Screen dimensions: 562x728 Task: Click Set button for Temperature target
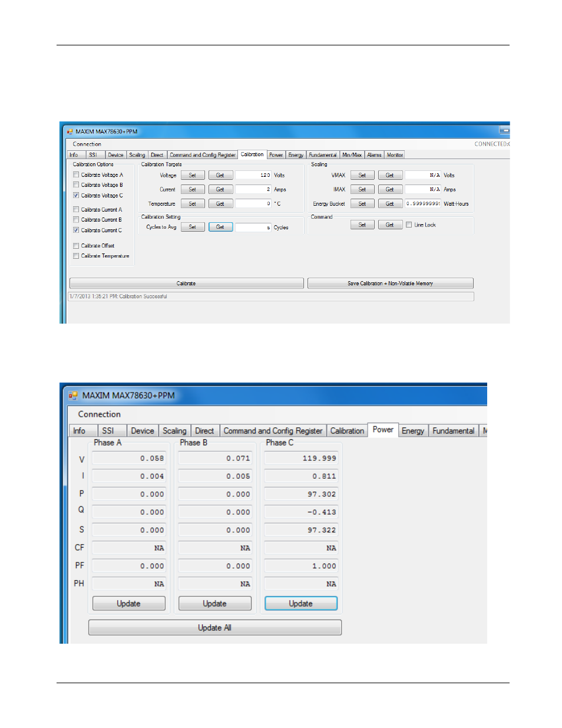pyautogui.click(x=193, y=203)
